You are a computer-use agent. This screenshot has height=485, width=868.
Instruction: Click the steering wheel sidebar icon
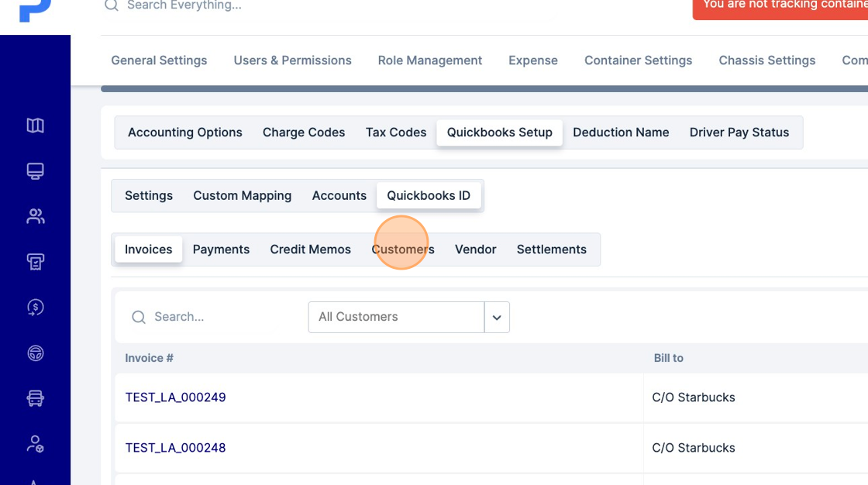click(36, 353)
